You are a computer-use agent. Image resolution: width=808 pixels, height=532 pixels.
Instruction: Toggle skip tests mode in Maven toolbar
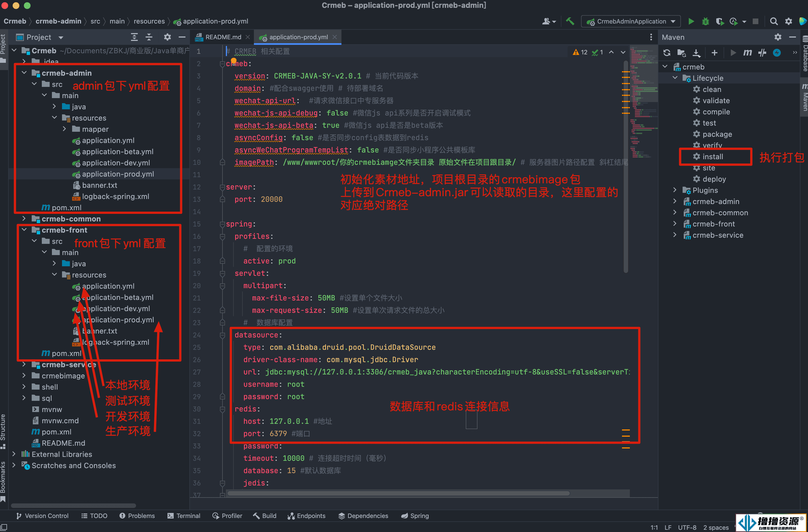tap(762, 53)
